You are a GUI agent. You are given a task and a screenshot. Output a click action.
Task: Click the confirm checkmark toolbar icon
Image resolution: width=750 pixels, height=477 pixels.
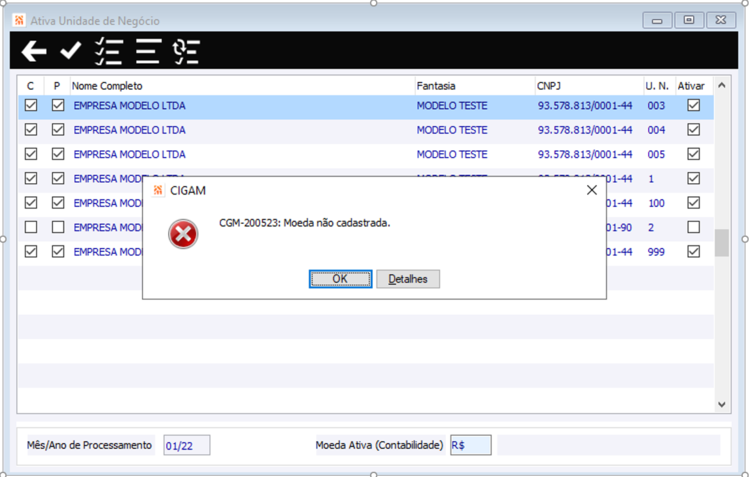pyautogui.click(x=71, y=50)
